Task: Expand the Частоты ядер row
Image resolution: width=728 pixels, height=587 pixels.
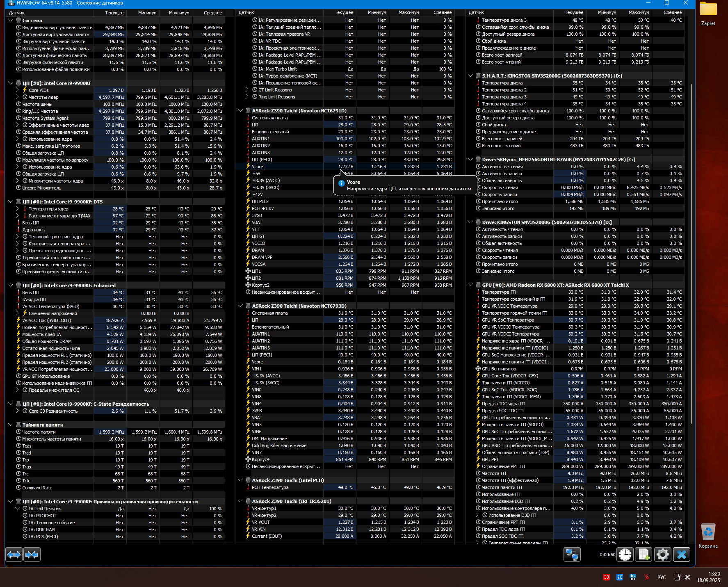Action: [x=17, y=97]
